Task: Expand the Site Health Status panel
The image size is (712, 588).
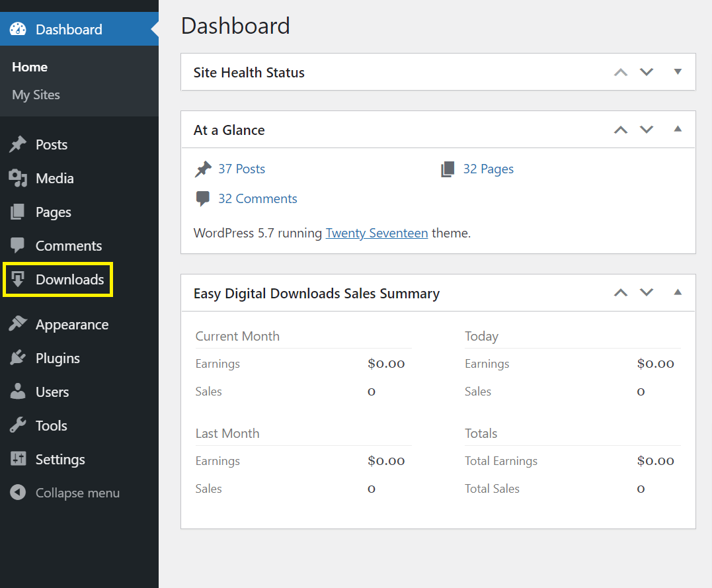Action: (677, 71)
